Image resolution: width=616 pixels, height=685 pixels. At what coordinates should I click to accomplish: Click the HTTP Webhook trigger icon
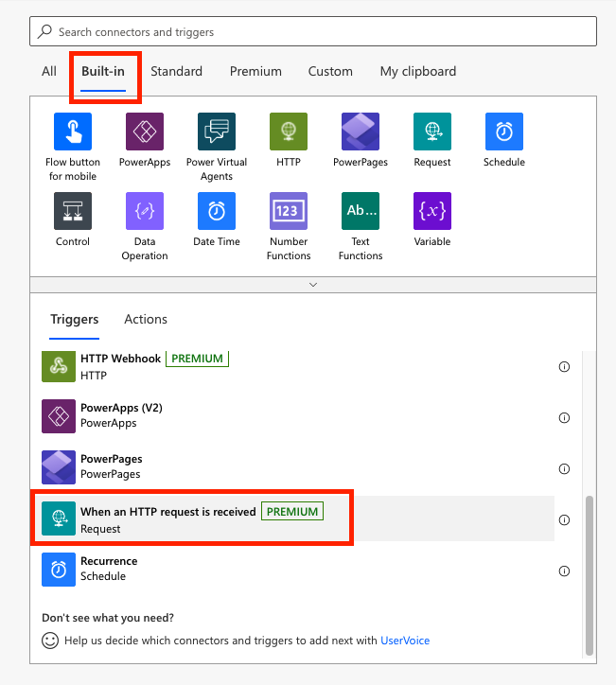click(59, 365)
